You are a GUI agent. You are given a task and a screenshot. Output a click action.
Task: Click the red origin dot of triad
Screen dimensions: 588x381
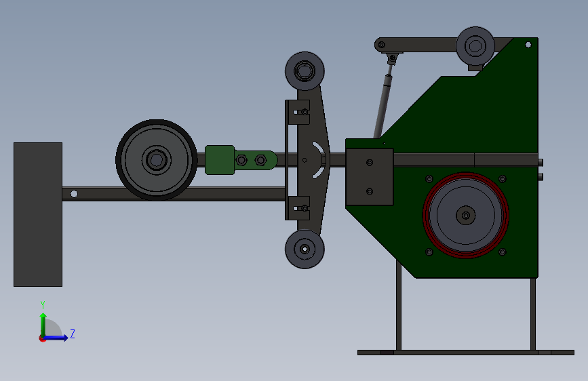click(42, 338)
